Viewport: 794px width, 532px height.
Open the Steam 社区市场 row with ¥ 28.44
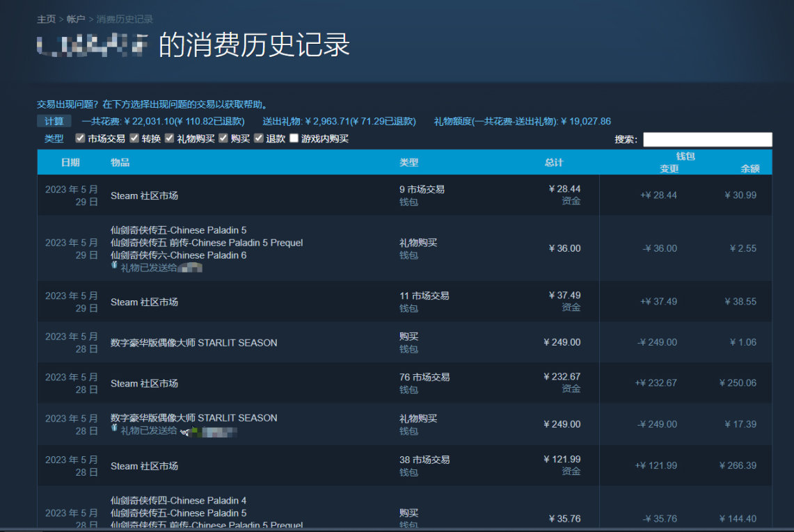pos(404,195)
